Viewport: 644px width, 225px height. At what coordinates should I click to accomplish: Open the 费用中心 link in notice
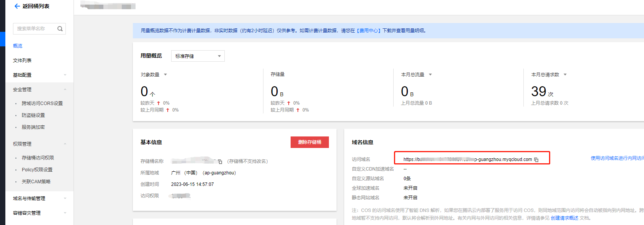368,31
